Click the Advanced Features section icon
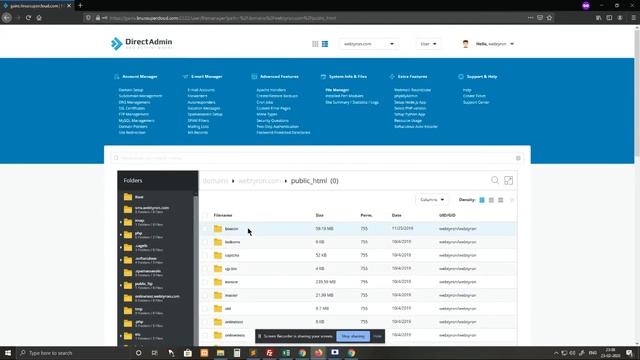The width and height of the screenshot is (640, 360). pyautogui.click(x=254, y=76)
